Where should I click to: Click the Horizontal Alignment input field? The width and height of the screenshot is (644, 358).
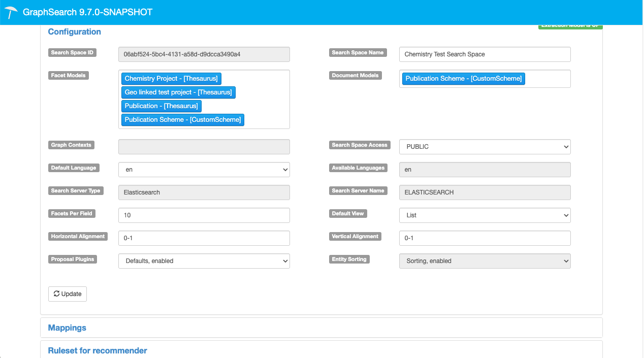pyautogui.click(x=204, y=238)
